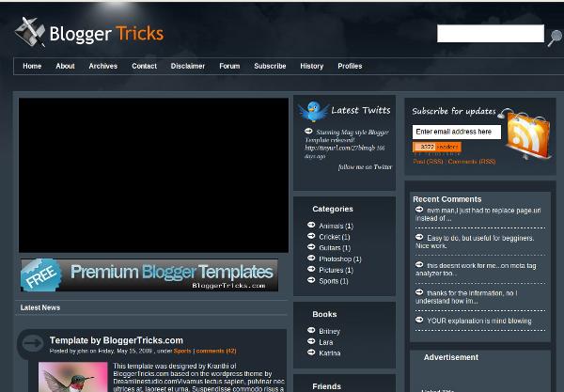The height and width of the screenshot is (392, 564).
Task: Open the Contact page
Action: coord(144,66)
